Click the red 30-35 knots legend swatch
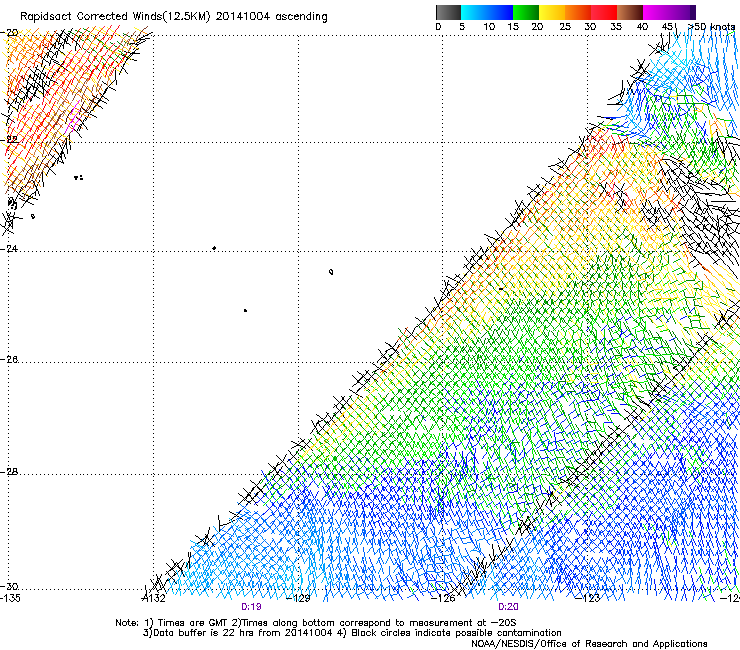Viewport: 740px width, 650px height. pos(604,12)
